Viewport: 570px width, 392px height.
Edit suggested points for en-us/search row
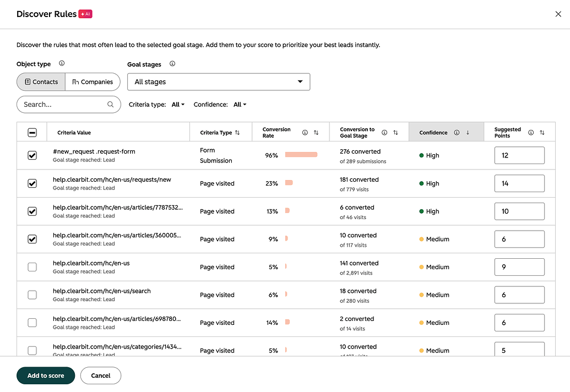519,295
